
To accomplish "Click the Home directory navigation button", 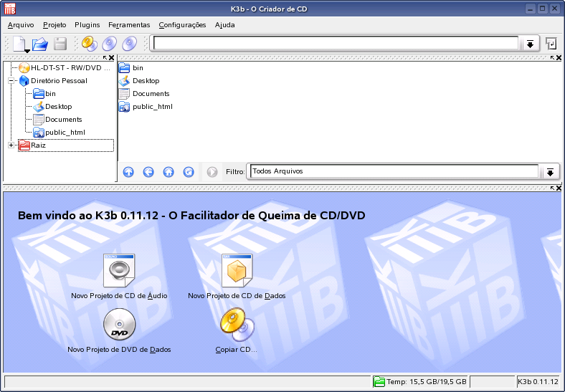I will 168,172.
